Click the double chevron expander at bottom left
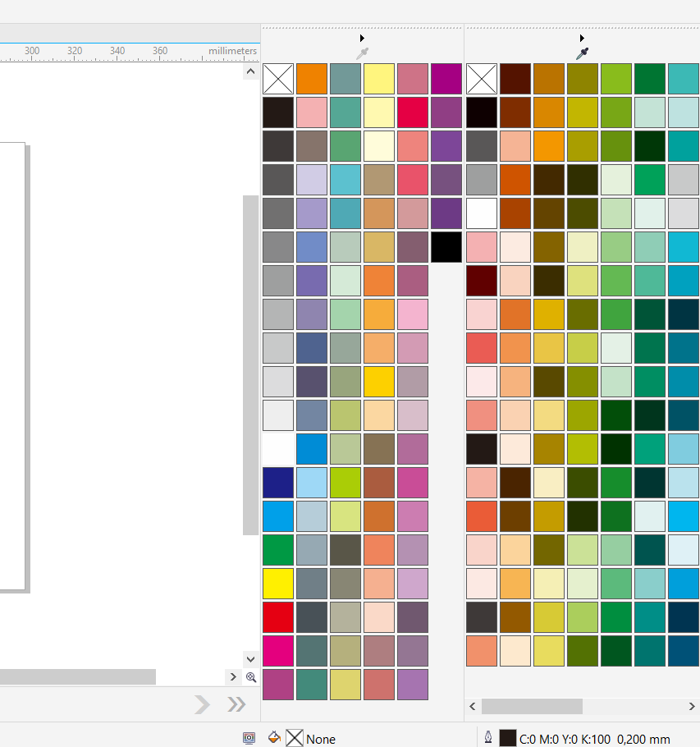The image size is (700, 747). point(236,704)
